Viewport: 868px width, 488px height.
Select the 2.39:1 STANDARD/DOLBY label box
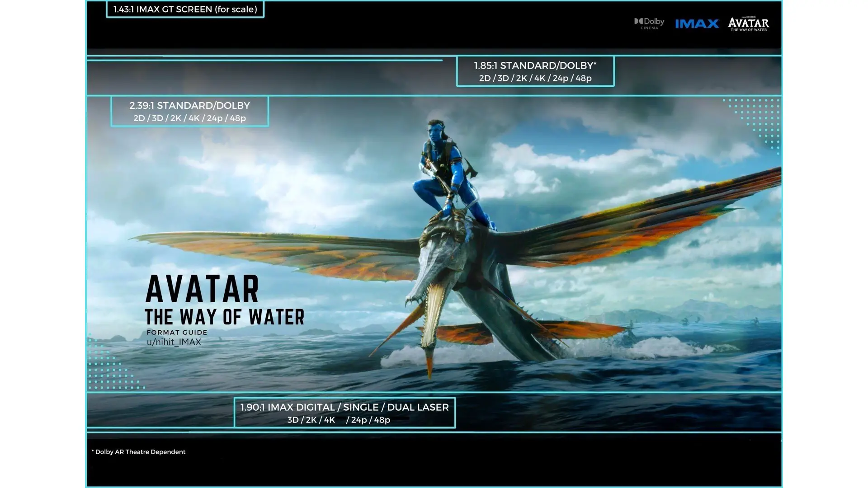(x=189, y=106)
